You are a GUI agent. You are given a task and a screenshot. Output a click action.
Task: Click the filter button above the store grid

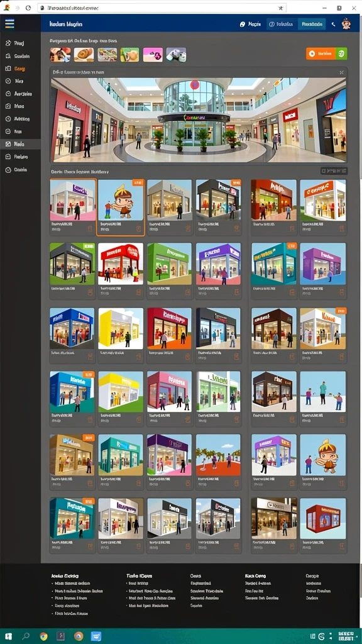(334, 170)
